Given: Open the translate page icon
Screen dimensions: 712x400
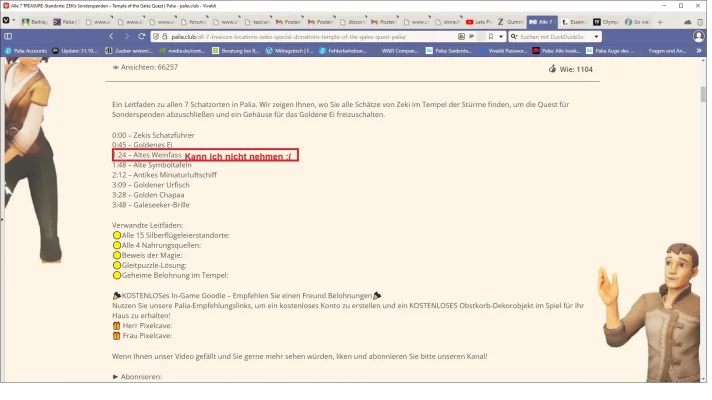Looking at the screenshot, I should 461,37.
